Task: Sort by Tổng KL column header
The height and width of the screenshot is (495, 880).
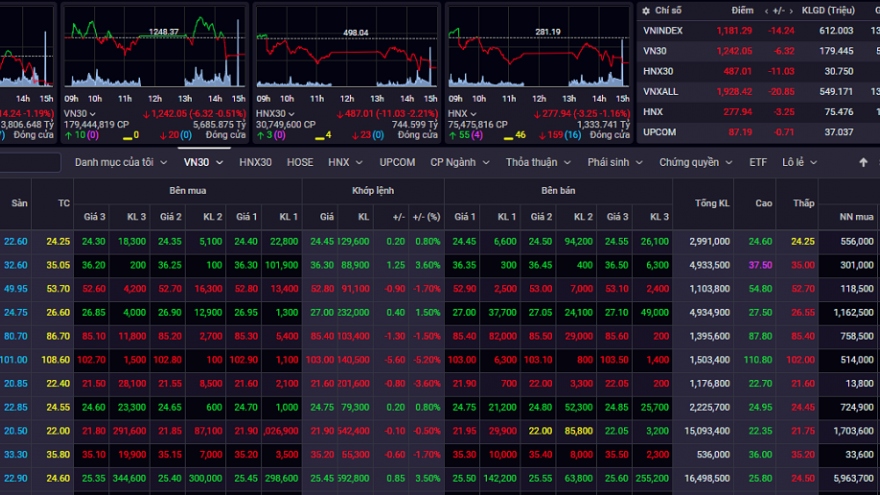Action: pos(710,204)
